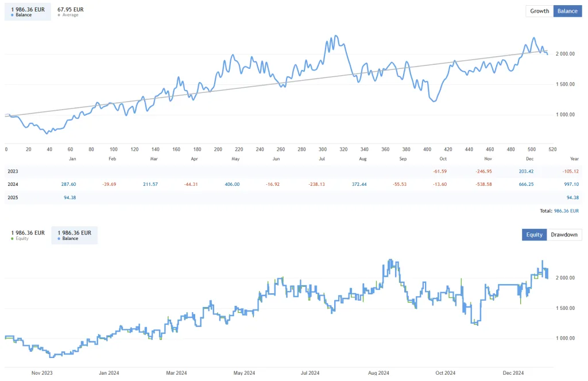Screen dimensions: 588x381
Task: Select the highlighted Balance legend box in lower panel
Action: coord(74,234)
